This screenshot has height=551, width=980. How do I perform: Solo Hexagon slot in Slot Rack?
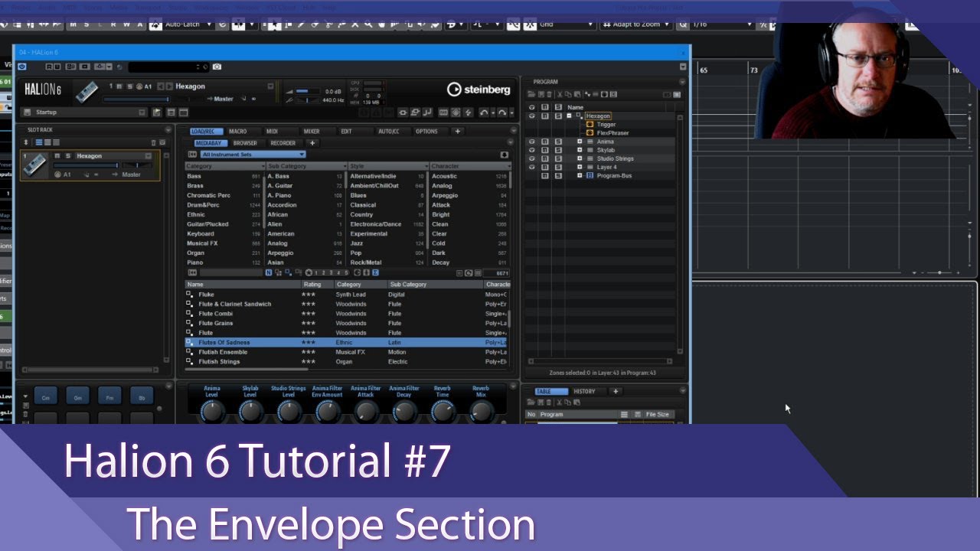67,156
